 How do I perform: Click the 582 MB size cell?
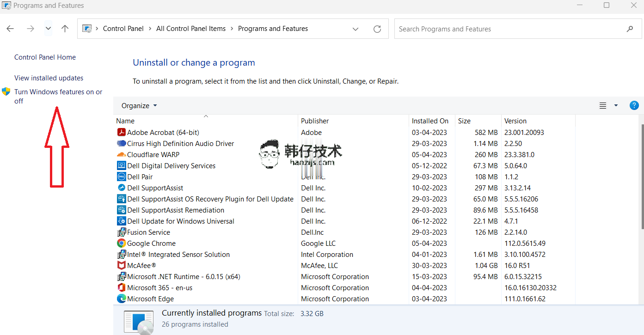click(486, 133)
